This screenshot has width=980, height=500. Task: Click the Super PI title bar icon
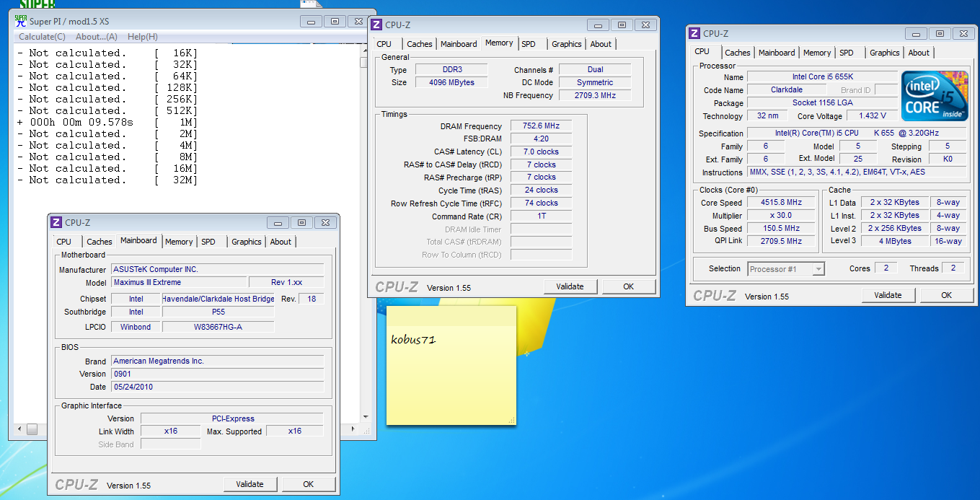(x=21, y=22)
